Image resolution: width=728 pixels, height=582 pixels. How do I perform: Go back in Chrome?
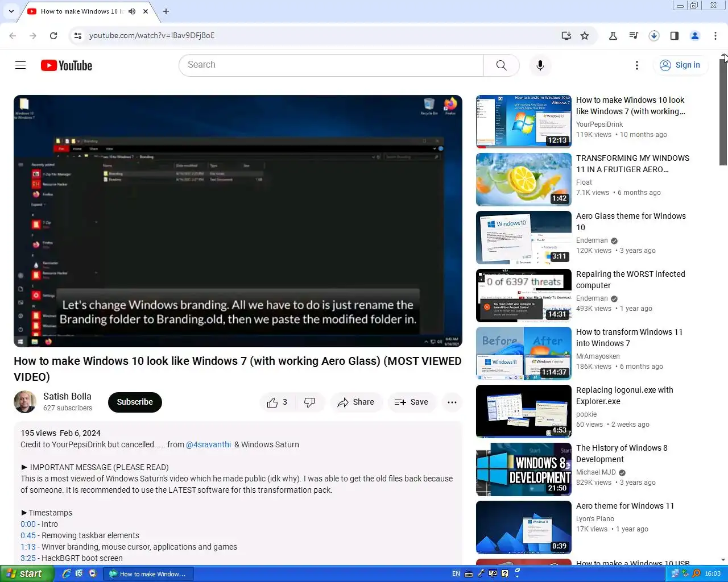pos(13,35)
